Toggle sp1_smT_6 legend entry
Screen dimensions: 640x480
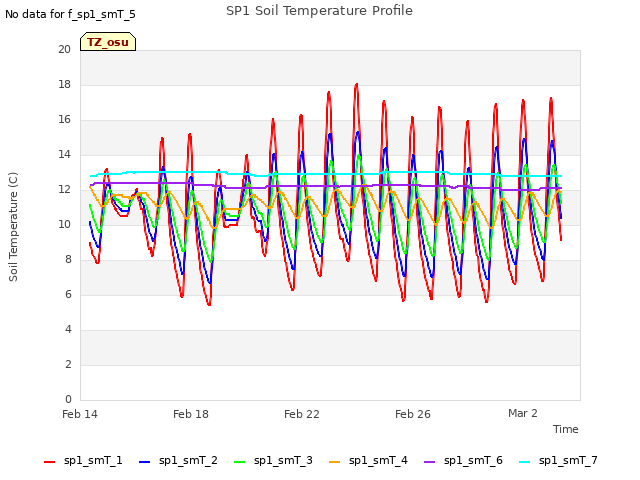tap(463, 461)
